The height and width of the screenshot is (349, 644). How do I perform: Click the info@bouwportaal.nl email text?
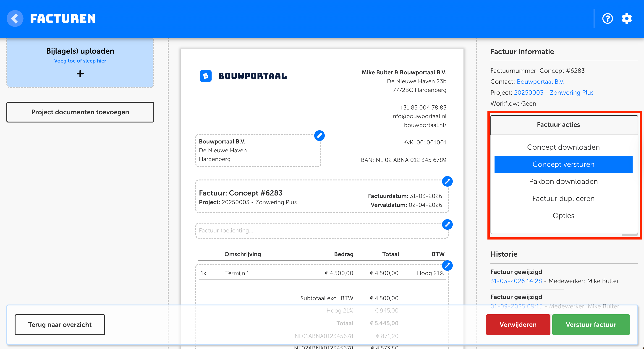(x=419, y=116)
